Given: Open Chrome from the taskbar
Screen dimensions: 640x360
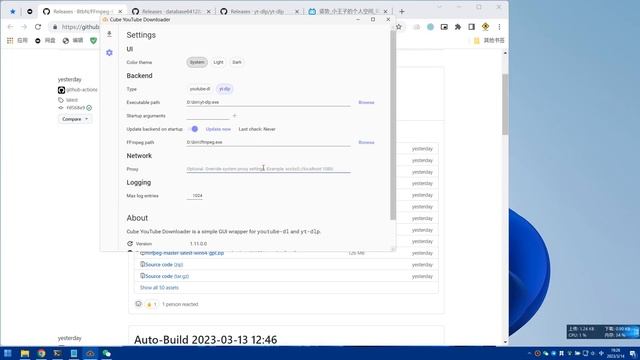Looking at the screenshot, I should click(41, 353).
